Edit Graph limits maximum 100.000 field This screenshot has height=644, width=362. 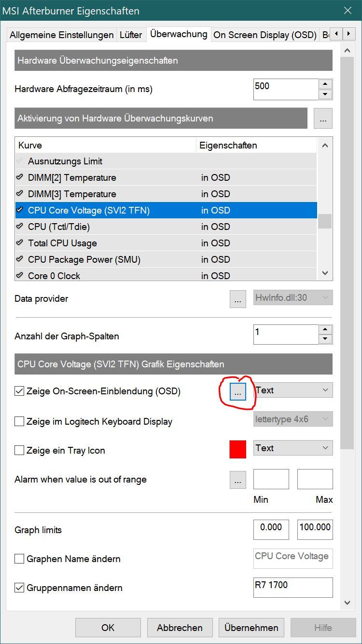pyautogui.click(x=315, y=530)
